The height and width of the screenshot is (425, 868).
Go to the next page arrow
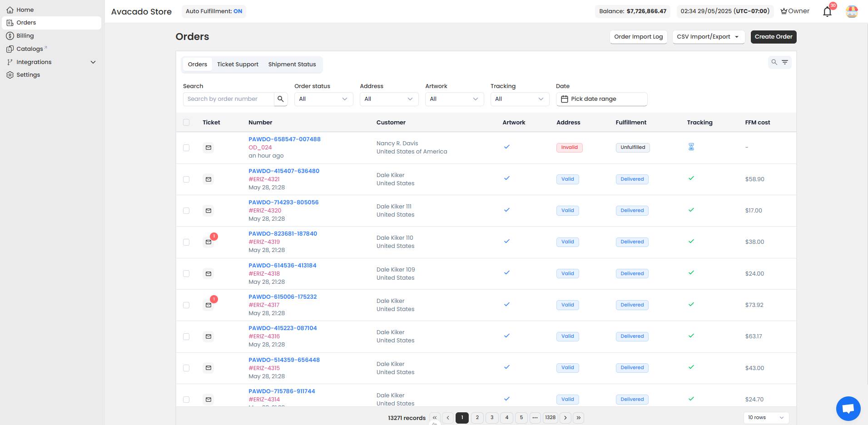pyautogui.click(x=565, y=418)
